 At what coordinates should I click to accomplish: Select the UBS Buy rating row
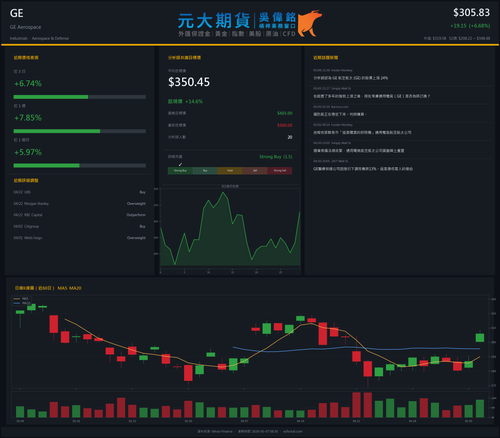pos(80,192)
